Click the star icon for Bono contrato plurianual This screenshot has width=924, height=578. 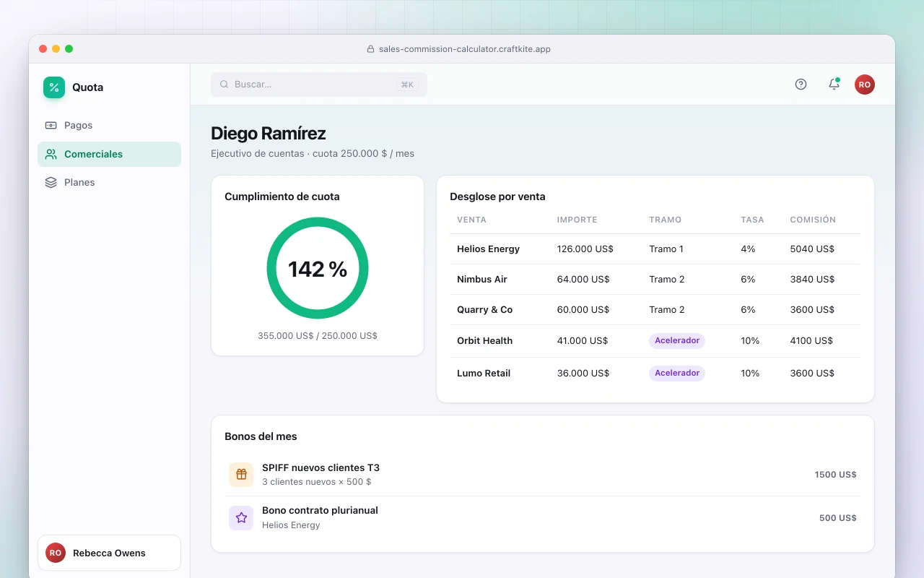point(241,518)
